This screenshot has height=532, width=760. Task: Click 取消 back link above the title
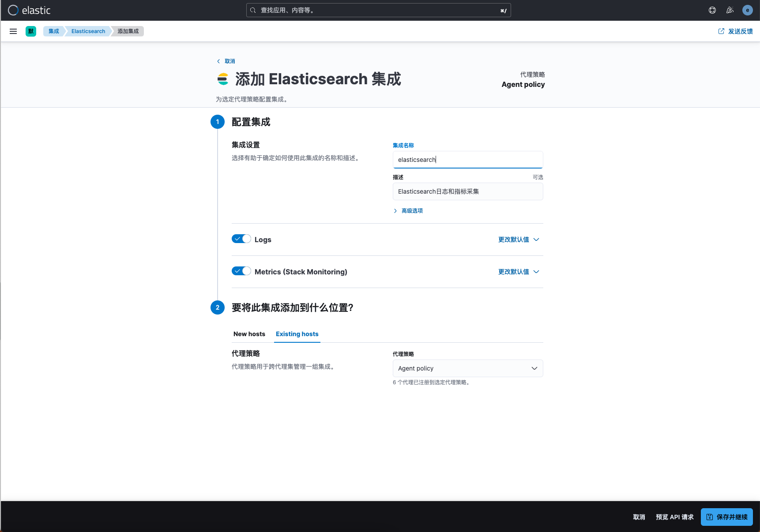pos(226,61)
